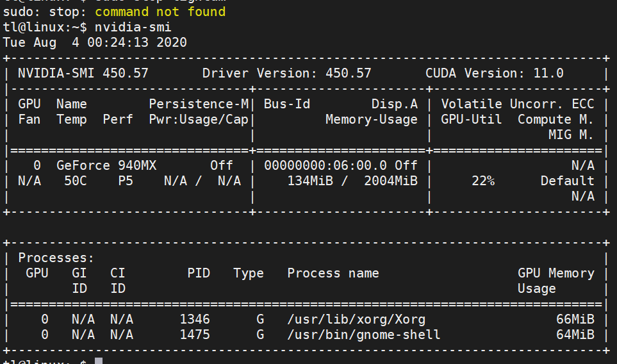The height and width of the screenshot is (364, 617).
Task: Select the nvidia-smi command text
Action: 133,27
